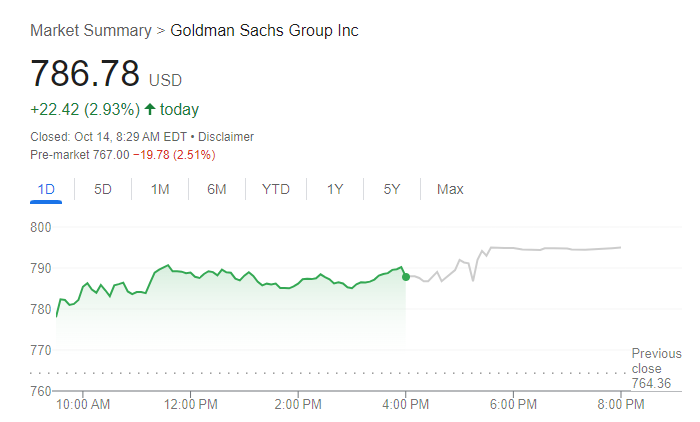The image size is (700, 422).
Task: Click the Goldman Sachs Group Inc title
Action: tap(264, 30)
